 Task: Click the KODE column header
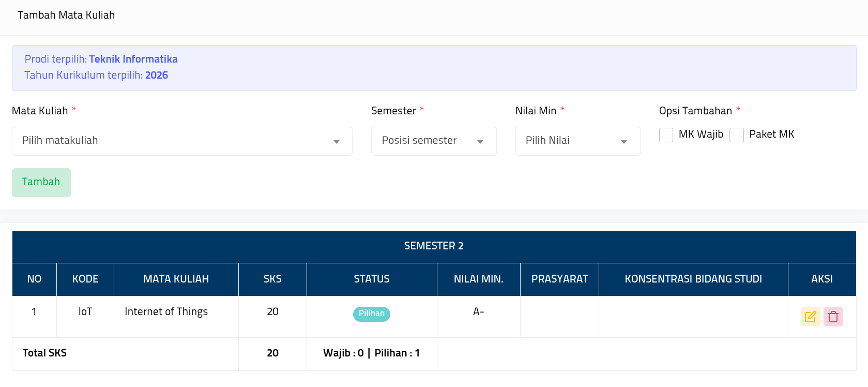click(x=85, y=279)
